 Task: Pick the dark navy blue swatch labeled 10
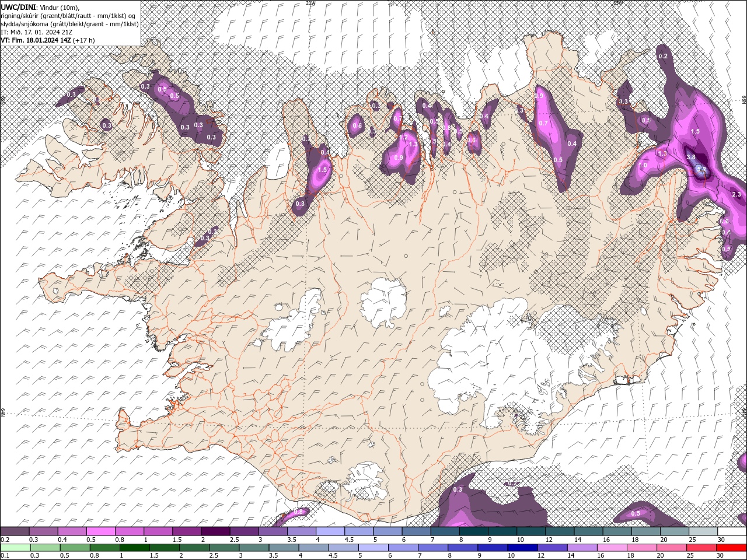point(521,547)
